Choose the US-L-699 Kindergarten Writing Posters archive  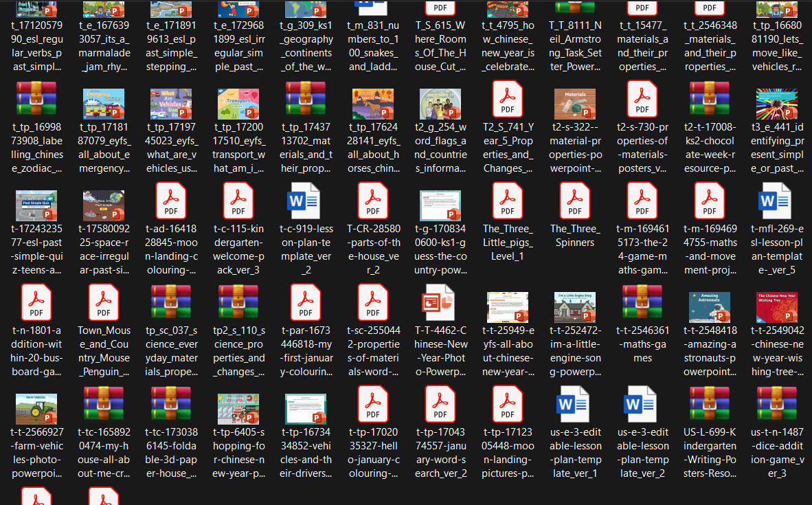point(710,406)
